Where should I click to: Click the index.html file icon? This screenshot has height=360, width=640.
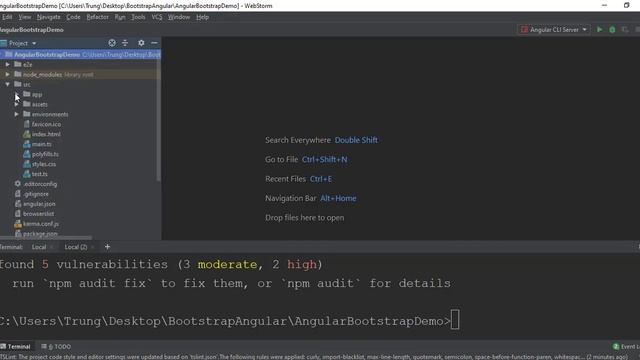(27, 134)
